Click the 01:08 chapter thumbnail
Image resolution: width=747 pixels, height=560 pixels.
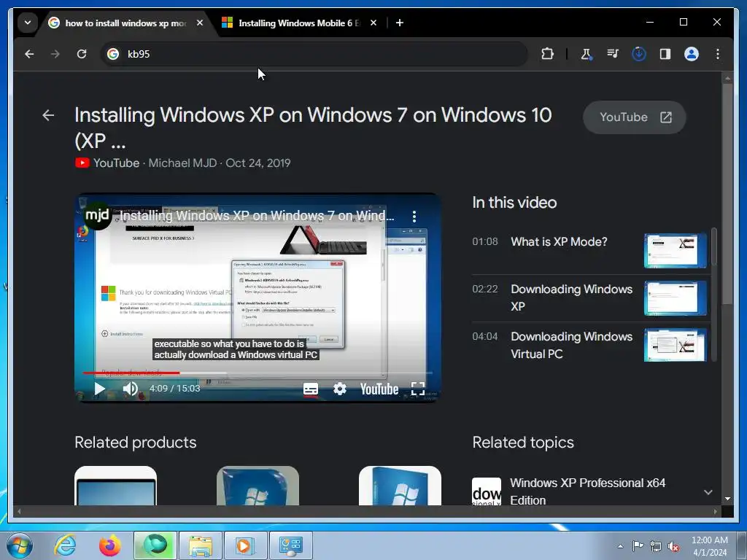click(675, 251)
